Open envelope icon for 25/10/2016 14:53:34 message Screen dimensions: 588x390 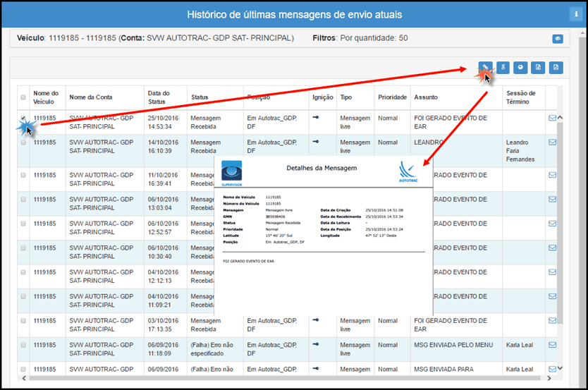(x=552, y=118)
